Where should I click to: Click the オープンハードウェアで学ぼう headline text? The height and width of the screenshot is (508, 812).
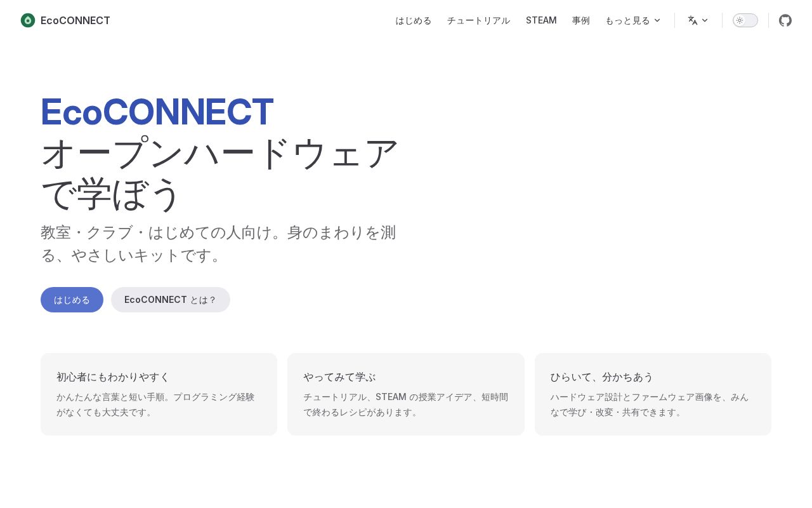pos(219,173)
